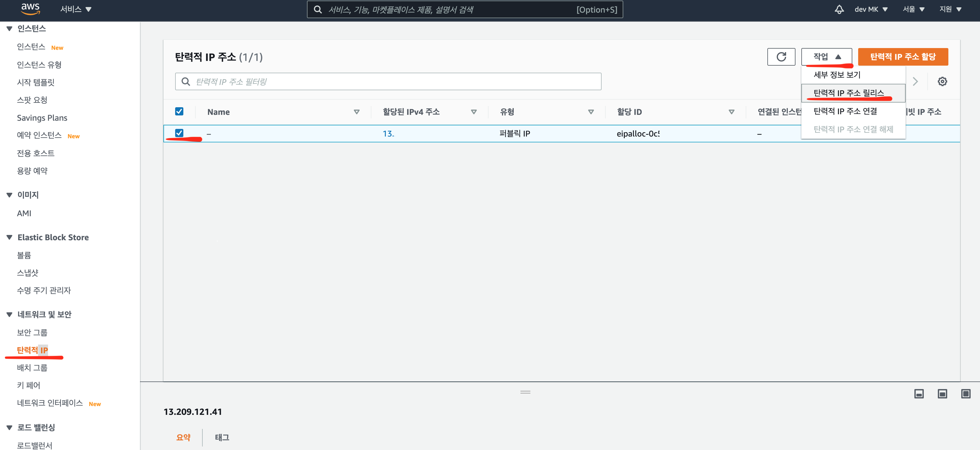Go to next page chevron arrow
980x450 pixels.
pos(915,81)
